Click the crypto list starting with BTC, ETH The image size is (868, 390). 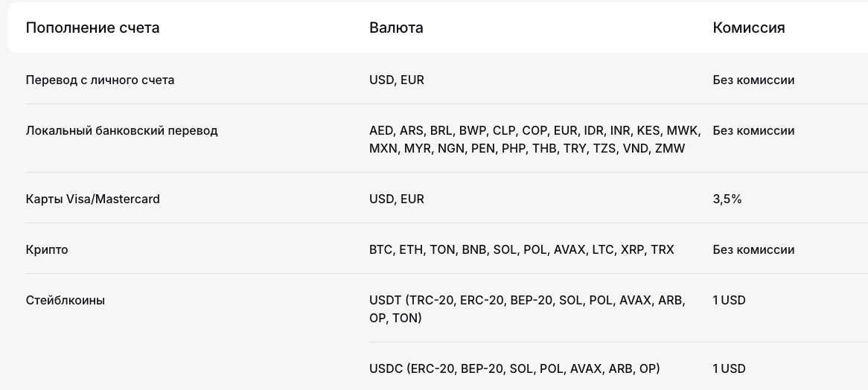(521, 249)
